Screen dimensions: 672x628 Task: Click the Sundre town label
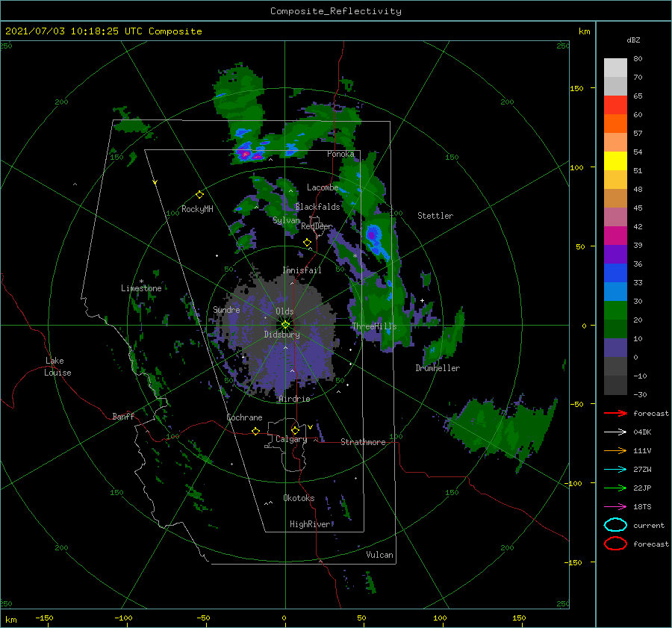tap(226, 309)
